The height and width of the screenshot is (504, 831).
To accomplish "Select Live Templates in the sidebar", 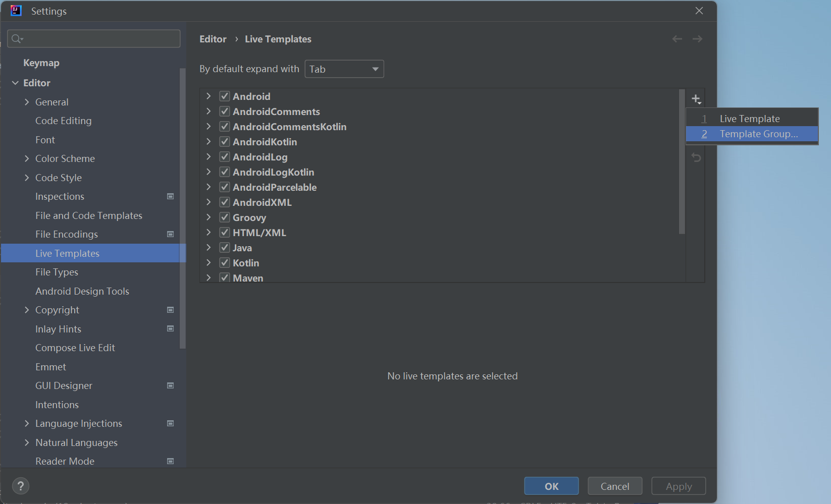I will tap(93, 253).
